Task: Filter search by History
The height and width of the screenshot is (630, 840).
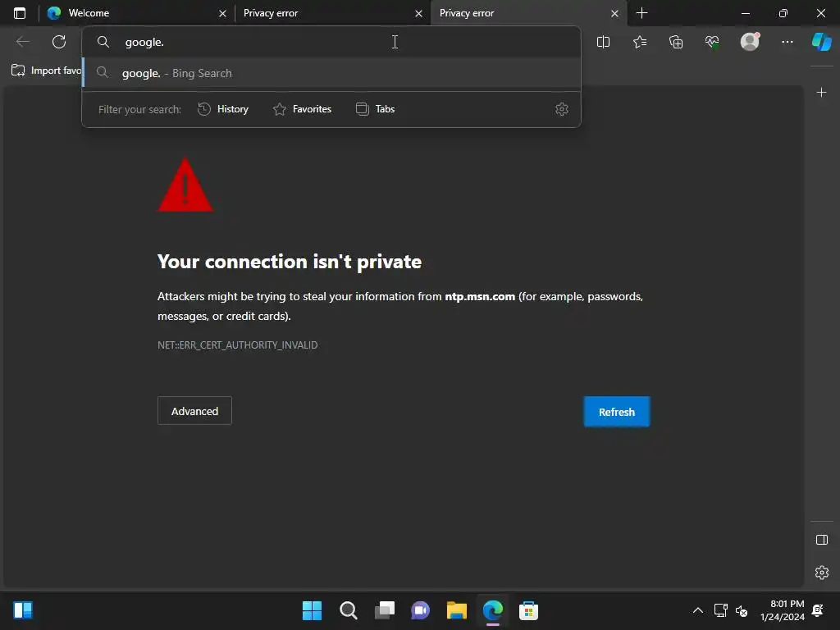Action: click(x=223, y=109)
